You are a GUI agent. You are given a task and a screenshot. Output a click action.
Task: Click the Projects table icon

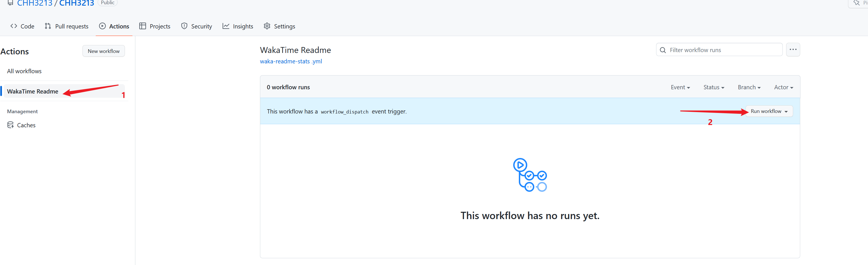pos(143,26)
